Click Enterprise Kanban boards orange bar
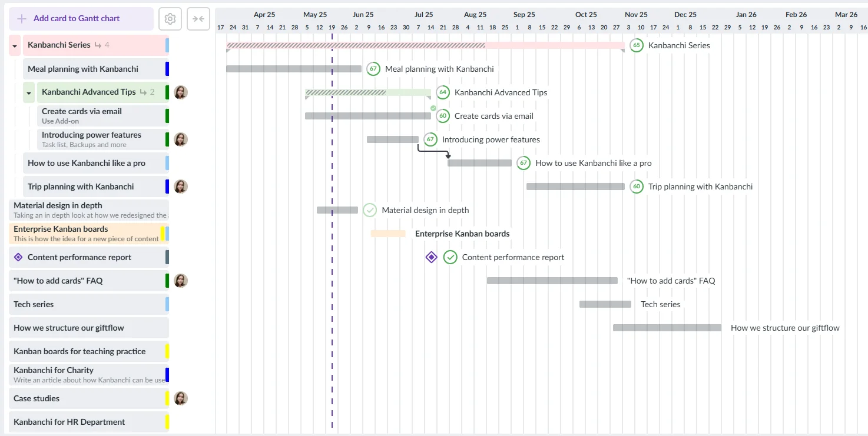 click(388, 234)
